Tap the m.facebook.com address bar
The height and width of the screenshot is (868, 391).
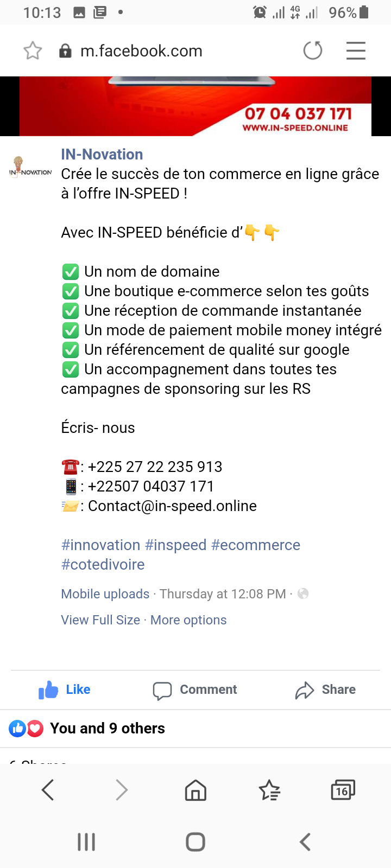point(141,51)
